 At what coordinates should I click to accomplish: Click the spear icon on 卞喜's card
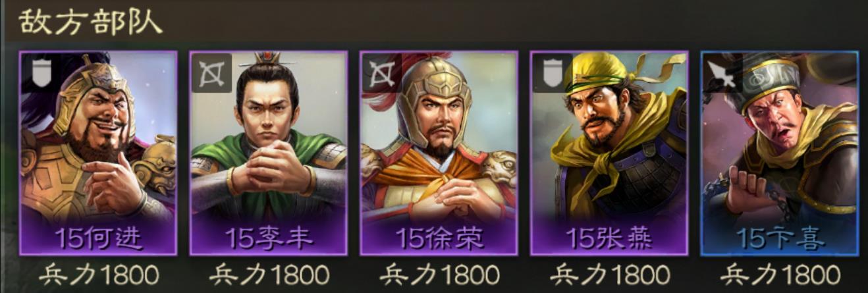coord(722,72)
